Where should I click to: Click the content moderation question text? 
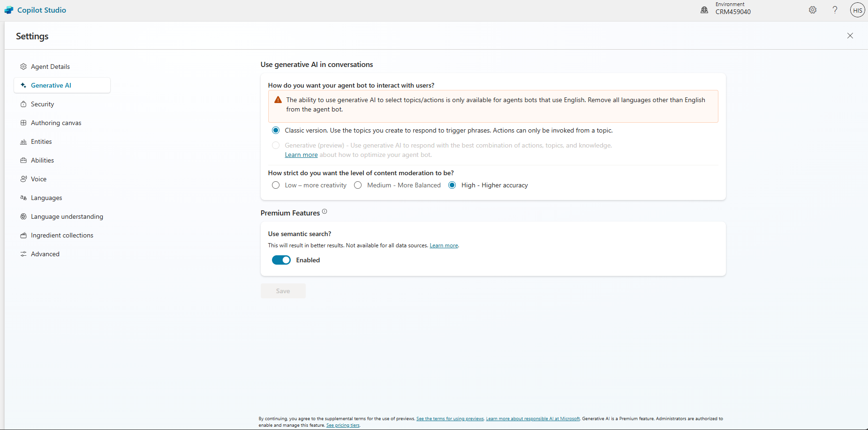click(361, 173)
